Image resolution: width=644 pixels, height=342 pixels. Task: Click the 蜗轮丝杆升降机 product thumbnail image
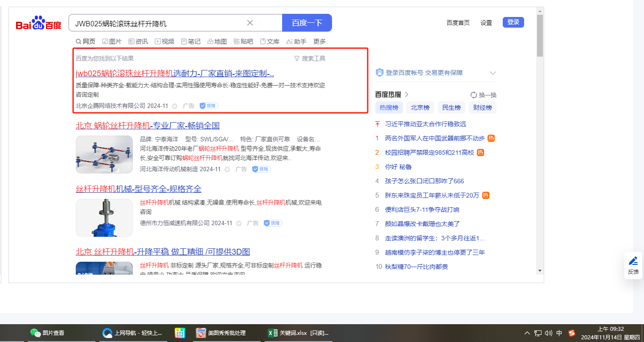(104, 154)
